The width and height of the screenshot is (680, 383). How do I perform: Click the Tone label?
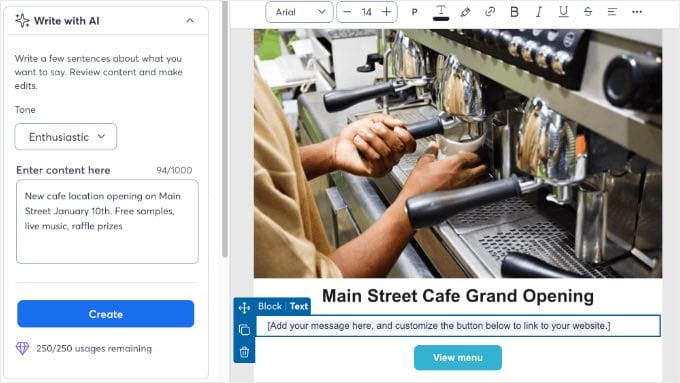pyautogui.click(x=25, y=110)
